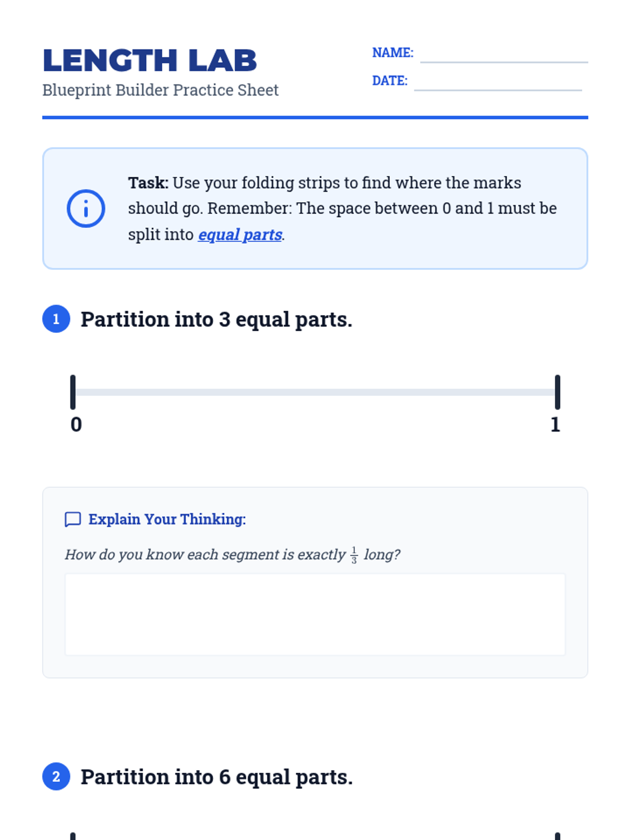Click the left tick mark above 0
The width and height of the screenshot is (630, 840).
73,392
